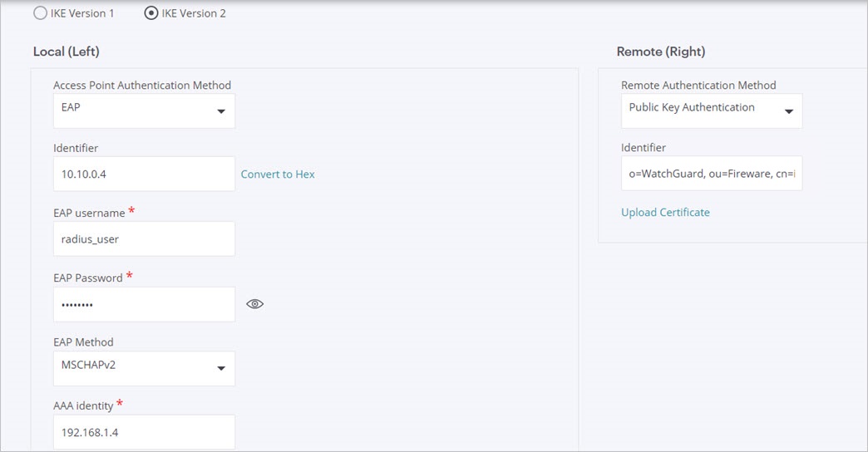Show the EAP password with eye icon

(255, 304)
